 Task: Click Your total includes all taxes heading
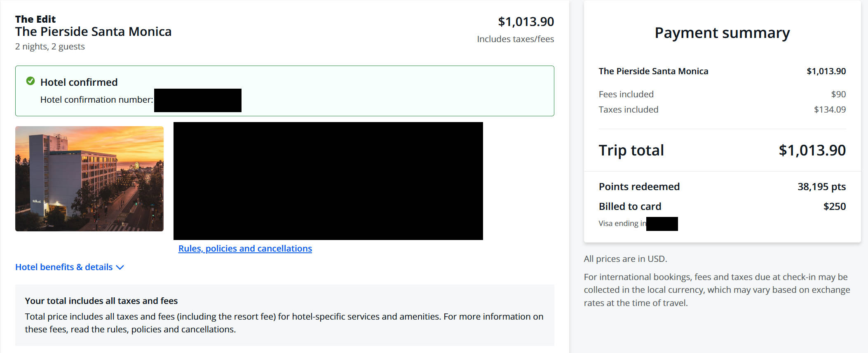(x=101, y=301)
